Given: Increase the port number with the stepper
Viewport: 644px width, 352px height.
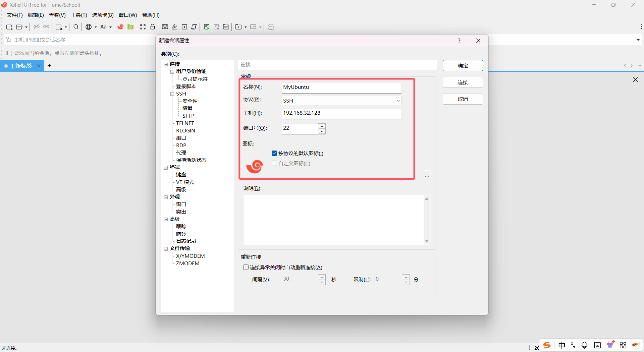Looking at the screenshot, I should (x=322, y=126).
